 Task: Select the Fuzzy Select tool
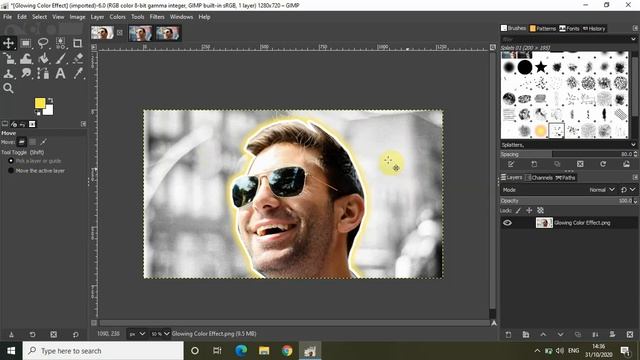[60, 43]
